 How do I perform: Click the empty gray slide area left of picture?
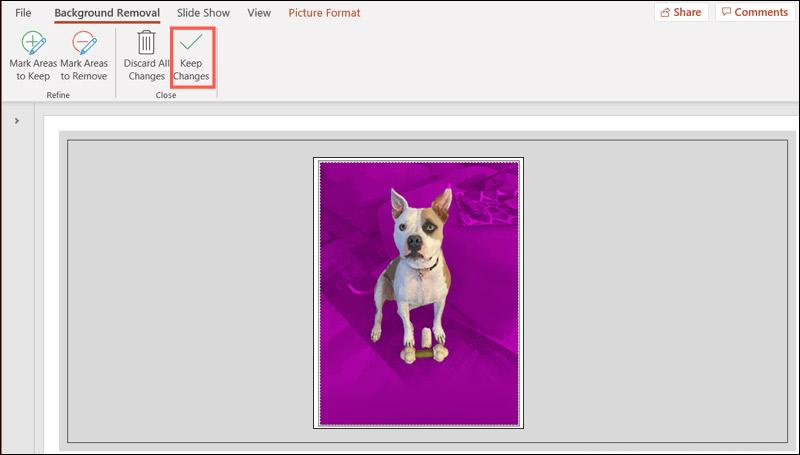pyautogui.click(x=190, y=290)
